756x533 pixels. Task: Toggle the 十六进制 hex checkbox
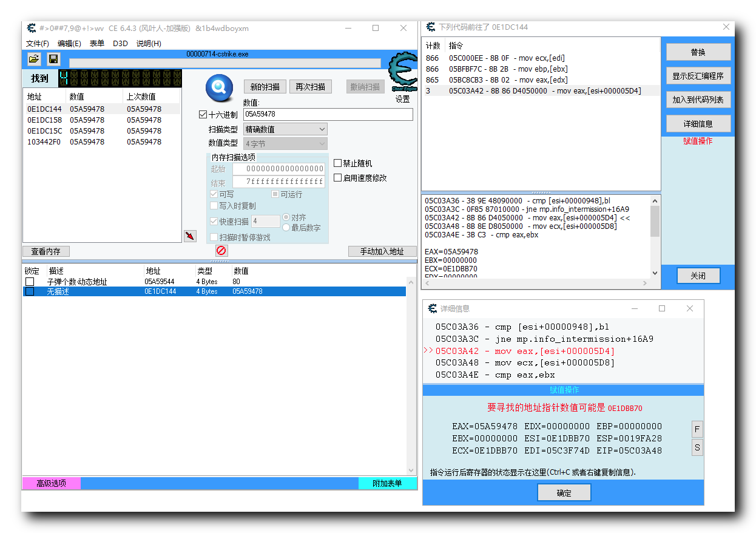coord(203,114)
